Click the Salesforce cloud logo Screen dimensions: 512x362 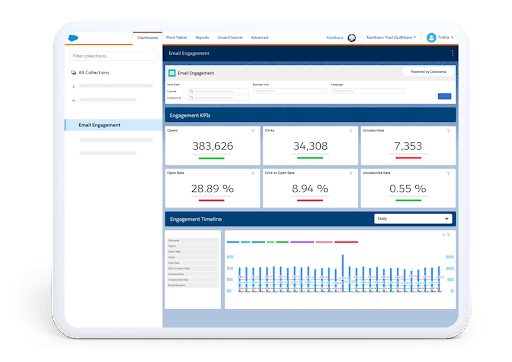[x=73, y=38]
